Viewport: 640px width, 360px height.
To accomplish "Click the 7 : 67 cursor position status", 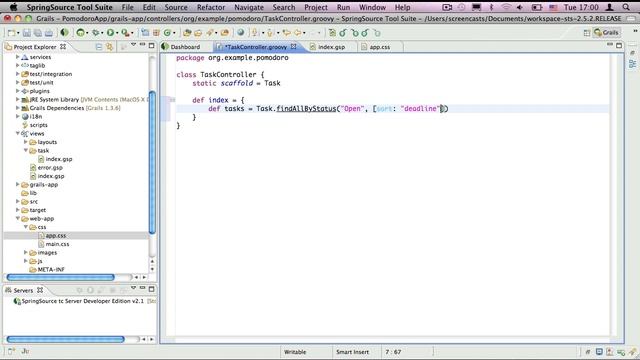I will 393,351.
